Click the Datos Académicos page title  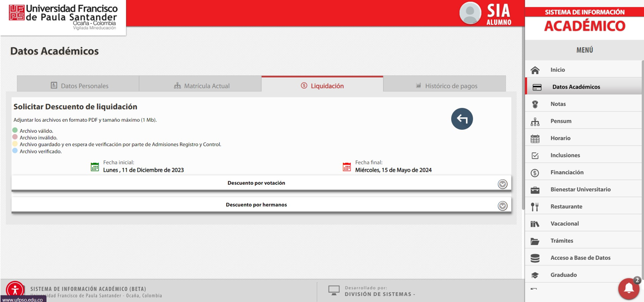[x=55, y=51]
